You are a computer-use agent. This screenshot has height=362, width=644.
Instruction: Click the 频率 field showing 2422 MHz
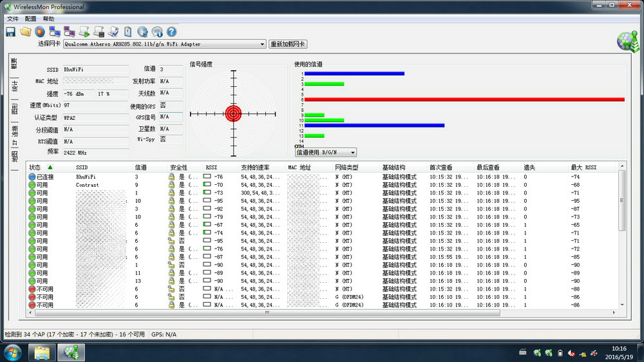(95, 153)
